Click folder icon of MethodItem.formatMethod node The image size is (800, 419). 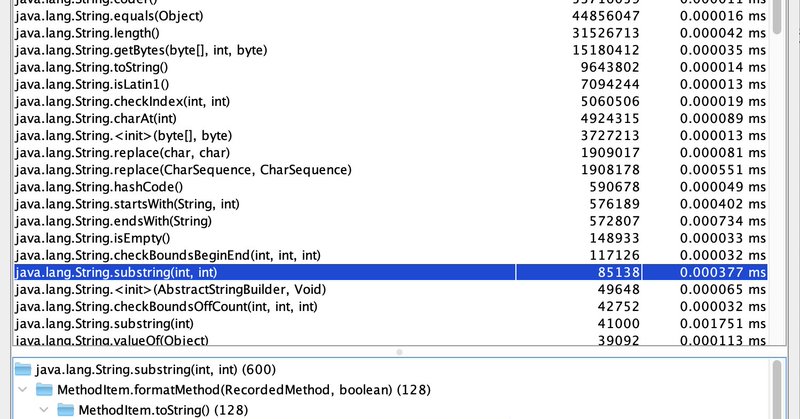[44, 390]
